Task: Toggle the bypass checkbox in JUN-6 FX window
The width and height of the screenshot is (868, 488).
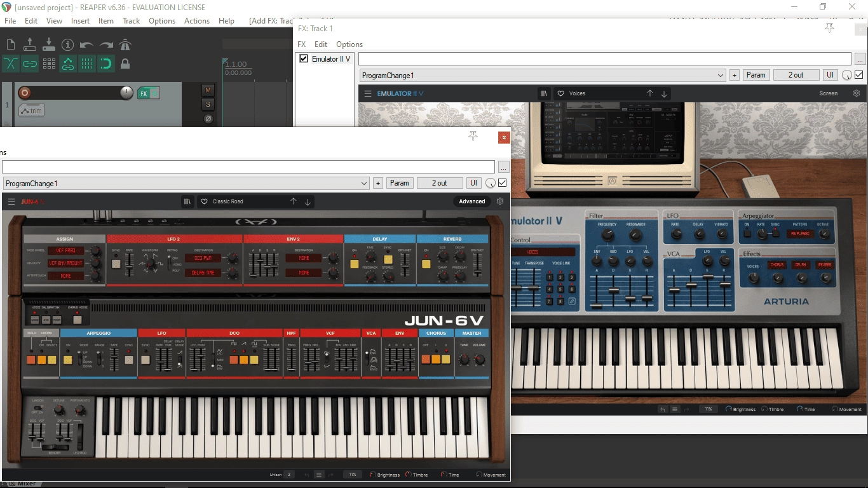Action: coord(503,183)
